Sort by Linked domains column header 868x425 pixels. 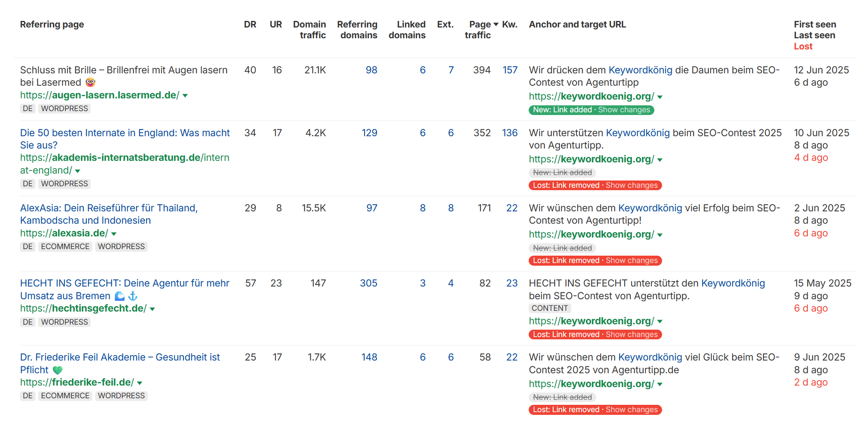pyautogui.click(x=407, y=30)
